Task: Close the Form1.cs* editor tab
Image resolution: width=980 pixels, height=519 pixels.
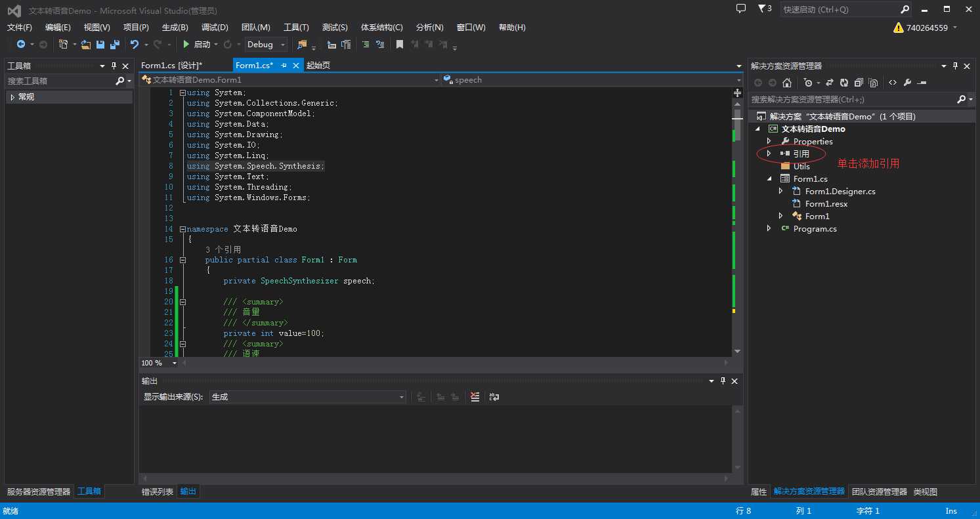Action: 296,66
